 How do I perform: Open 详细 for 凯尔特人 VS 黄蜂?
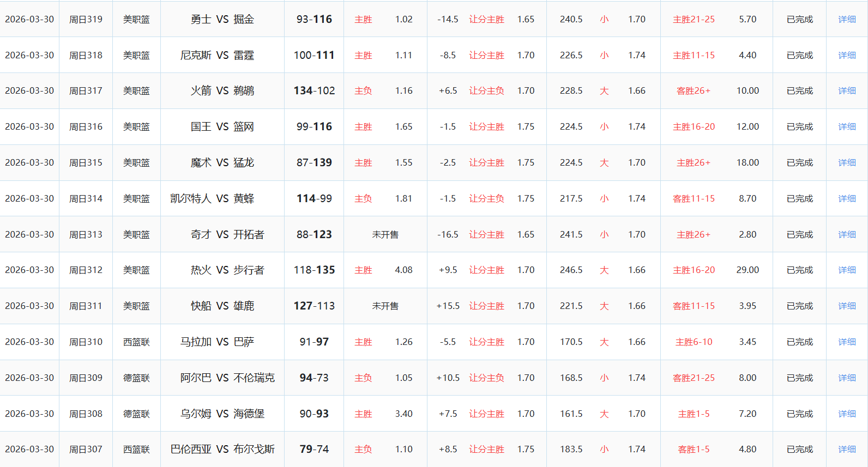pyautogui.click(x=847, y=198)
